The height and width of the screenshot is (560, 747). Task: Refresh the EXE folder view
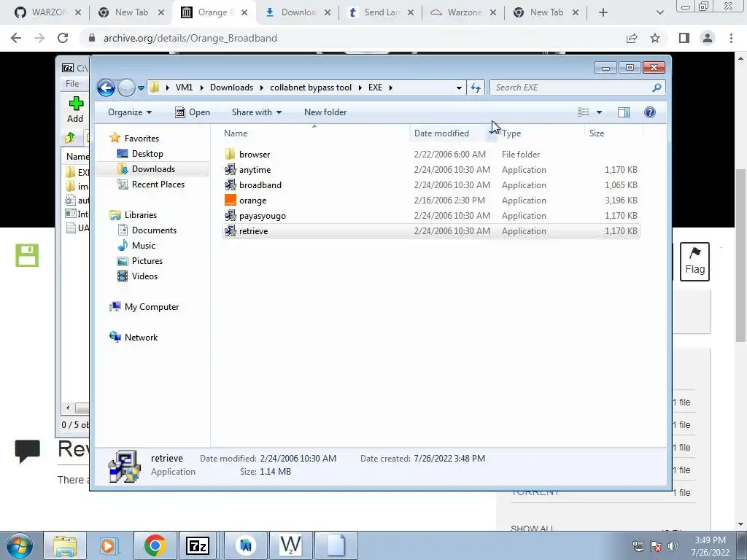pos(476,87)
